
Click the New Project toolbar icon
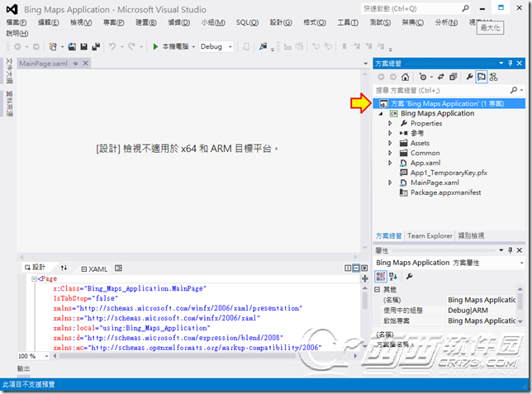(53, 46)
